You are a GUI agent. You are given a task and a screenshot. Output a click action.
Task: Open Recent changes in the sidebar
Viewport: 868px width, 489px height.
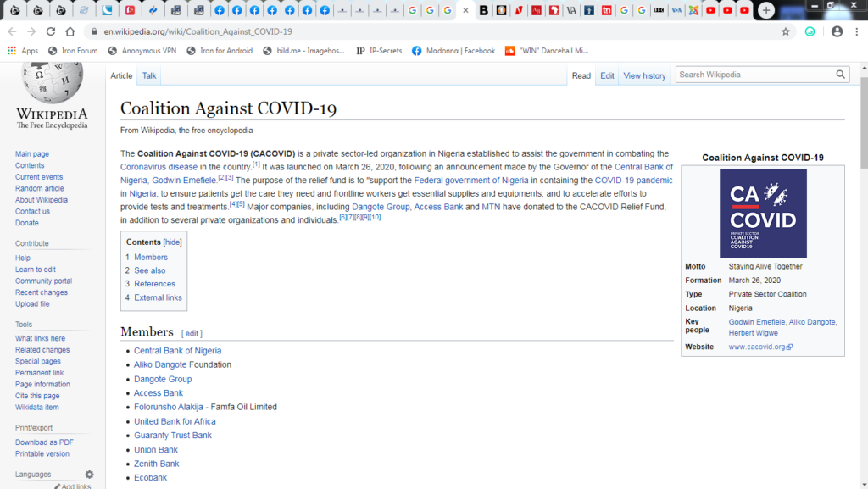(x=42, y=292)
